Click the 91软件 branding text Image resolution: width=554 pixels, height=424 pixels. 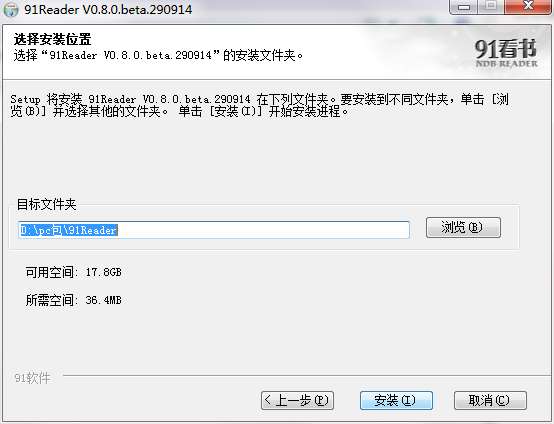[32, 378]
